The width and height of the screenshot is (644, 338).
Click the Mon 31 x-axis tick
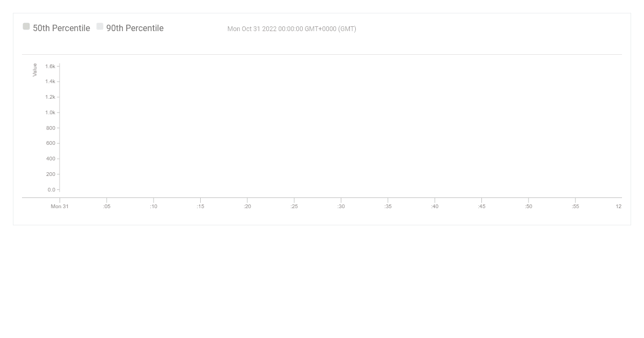(60, 207)
